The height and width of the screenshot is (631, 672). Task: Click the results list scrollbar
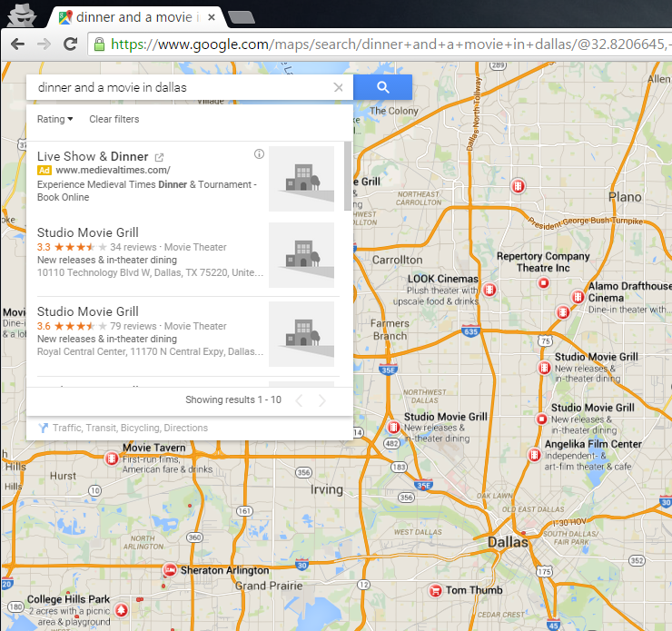[348, 177]
